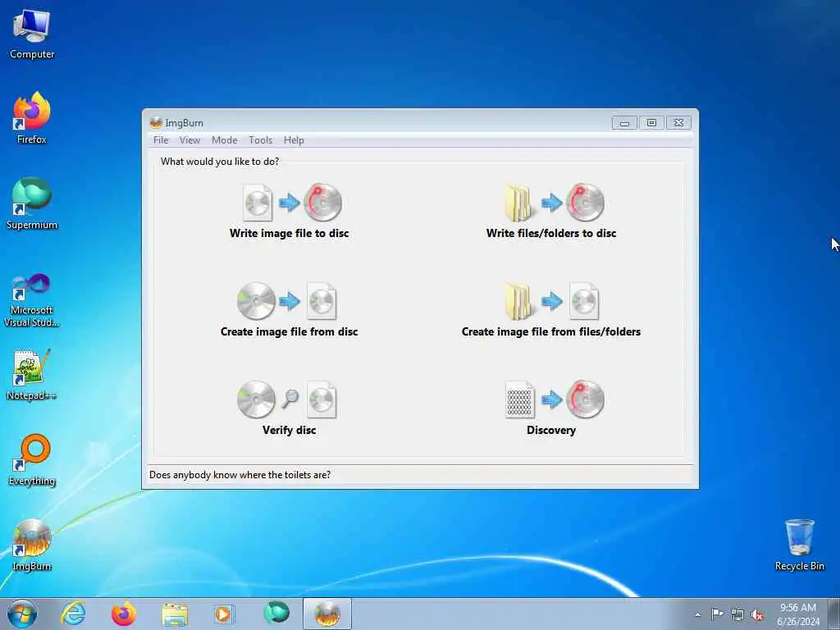Click the Verify disc icon

coord(287,399)
